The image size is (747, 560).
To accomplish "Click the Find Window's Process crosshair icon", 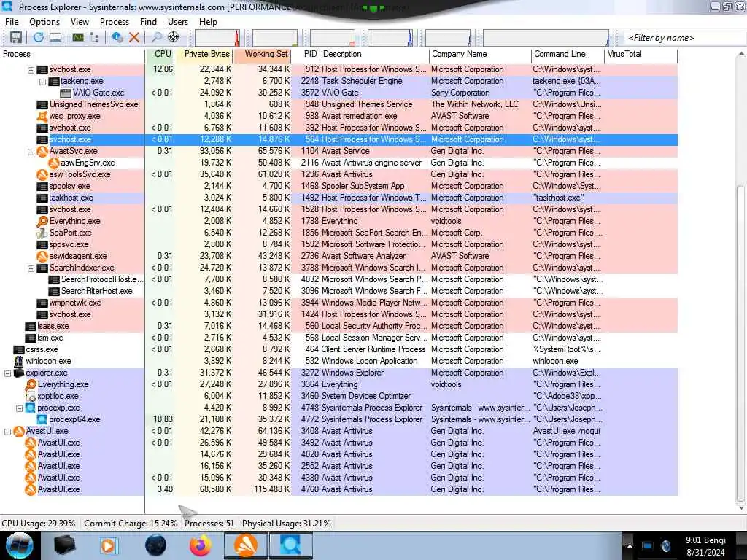I will click(x=174, y=37).
